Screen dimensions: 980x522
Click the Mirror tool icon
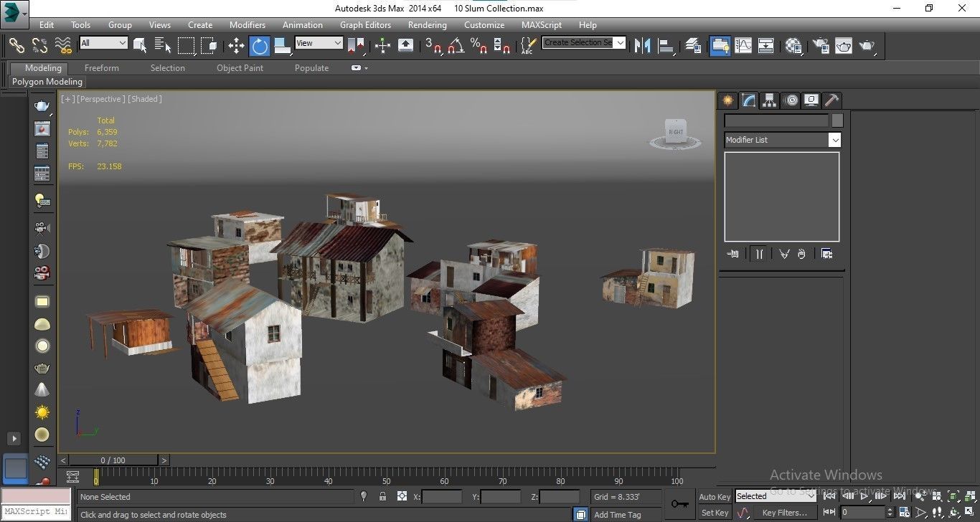click(x=643, y=45)
